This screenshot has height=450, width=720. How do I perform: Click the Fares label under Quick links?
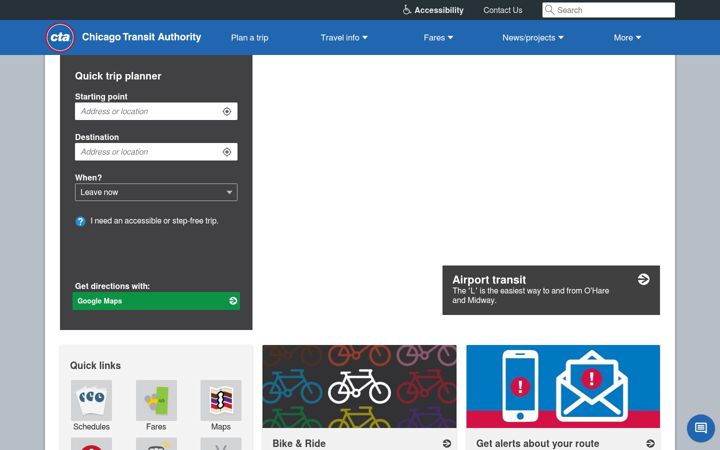(156, 427)
